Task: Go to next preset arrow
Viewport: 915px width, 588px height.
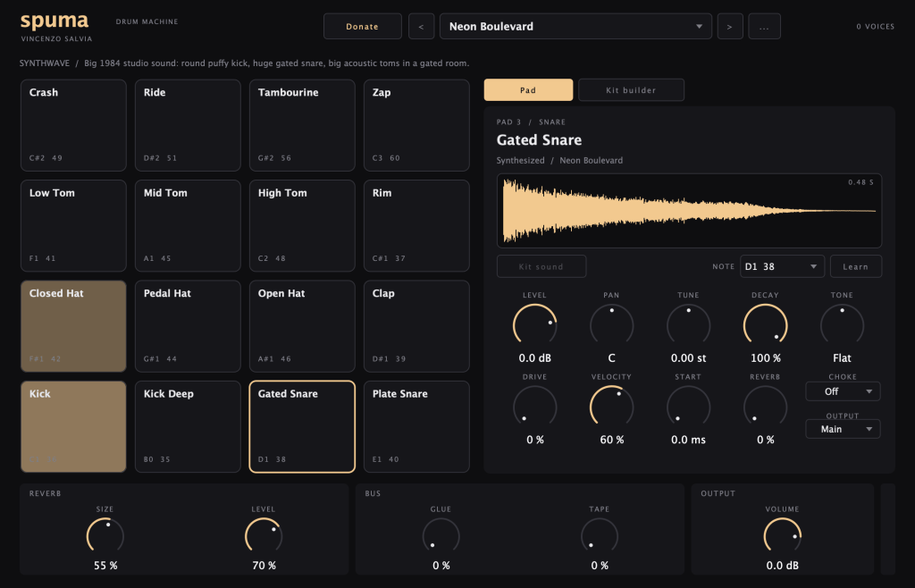Action: [x=730, y=26]
